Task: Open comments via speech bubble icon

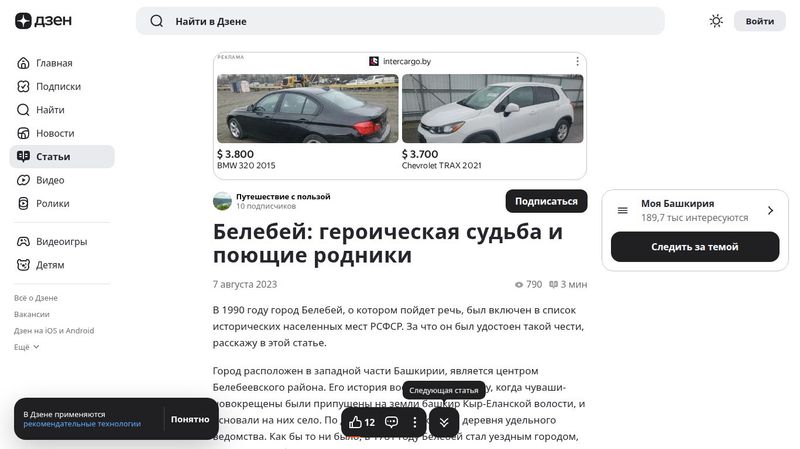Action: 392,422
